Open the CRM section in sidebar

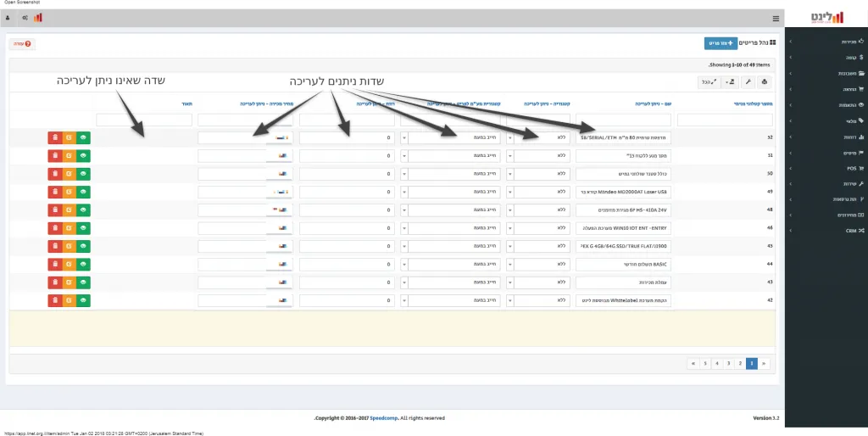tap(826, 231)
